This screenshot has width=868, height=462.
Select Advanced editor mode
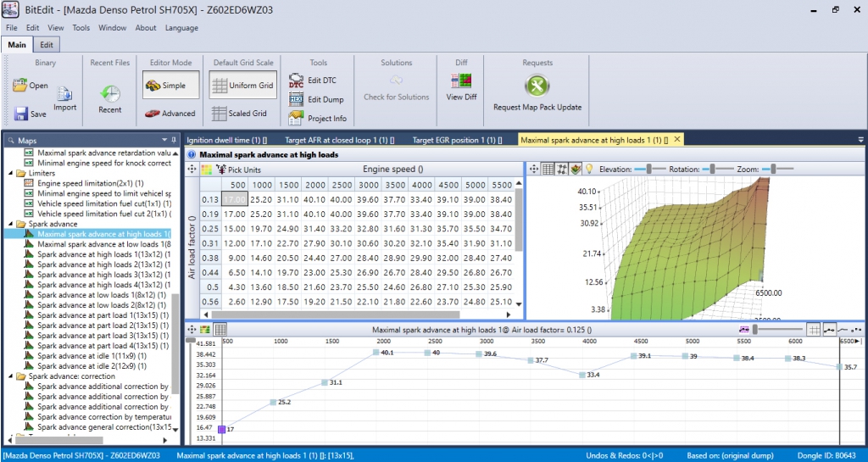(x=170, y=114)
